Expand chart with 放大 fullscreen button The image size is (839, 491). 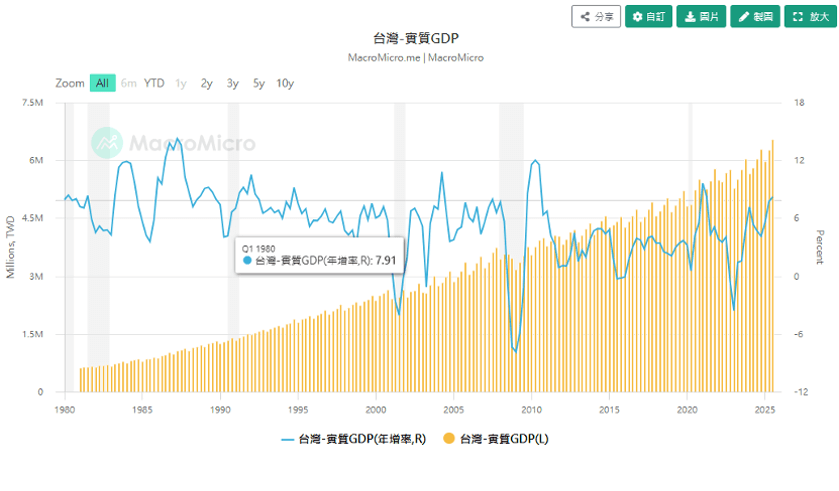point(809,17)
